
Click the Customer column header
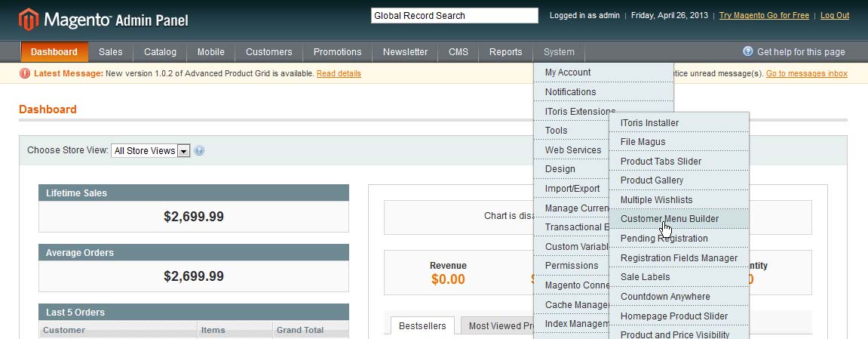click(118, 330)
